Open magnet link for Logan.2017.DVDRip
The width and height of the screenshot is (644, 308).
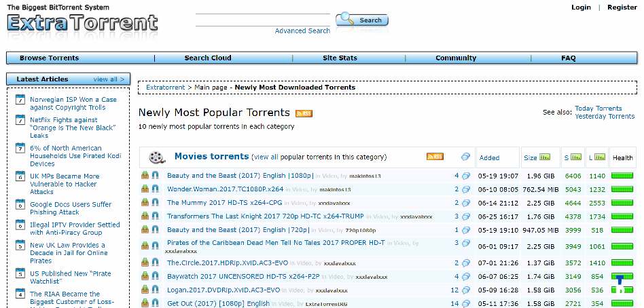click(x=155, y=290)
